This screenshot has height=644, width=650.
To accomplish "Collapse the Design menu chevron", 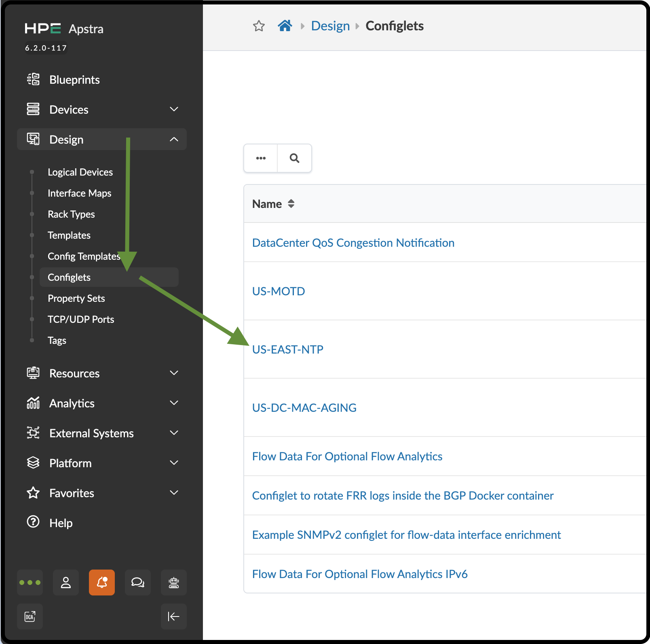I will pyautogui.click(x=174, y=139).
